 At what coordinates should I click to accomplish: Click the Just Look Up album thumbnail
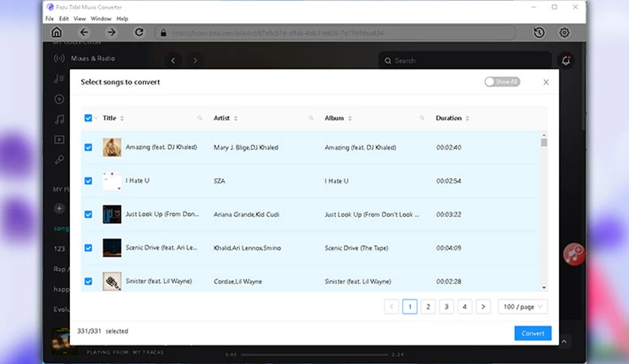(x=112, y=214)
